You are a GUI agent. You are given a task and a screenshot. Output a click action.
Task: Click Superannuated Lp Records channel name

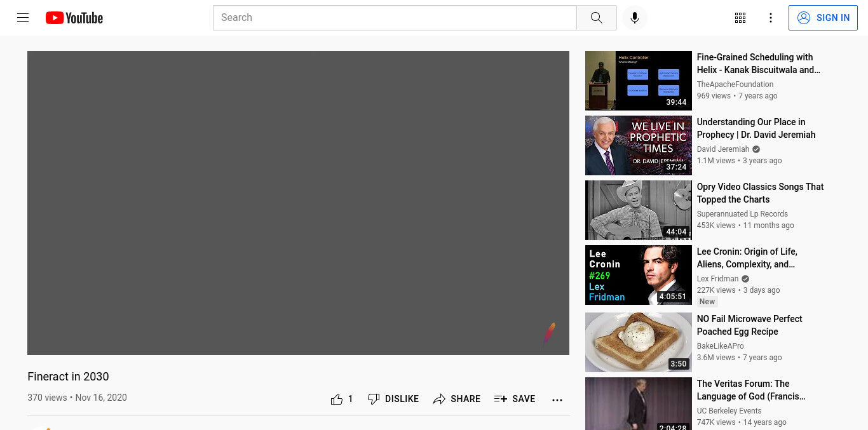tap(742, 214)
